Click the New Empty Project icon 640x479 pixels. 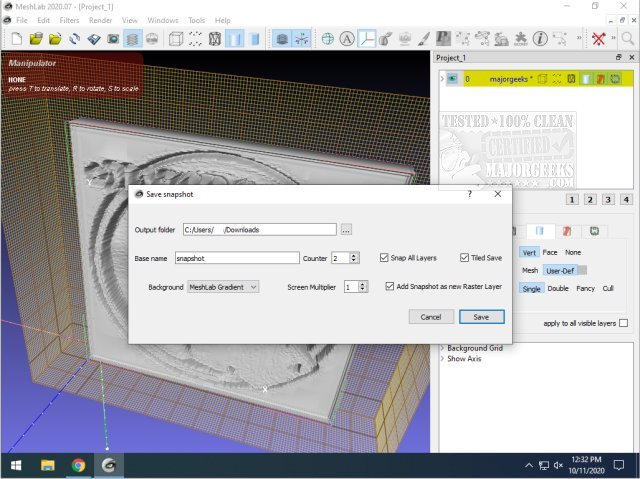(x=16, y=39)
